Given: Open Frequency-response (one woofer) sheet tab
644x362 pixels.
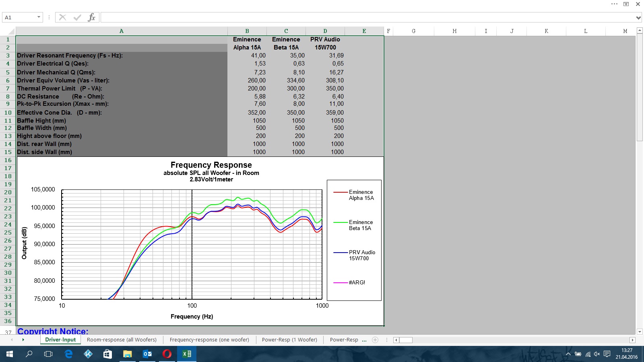Looking at the screenshot, I should coord(209,340).
